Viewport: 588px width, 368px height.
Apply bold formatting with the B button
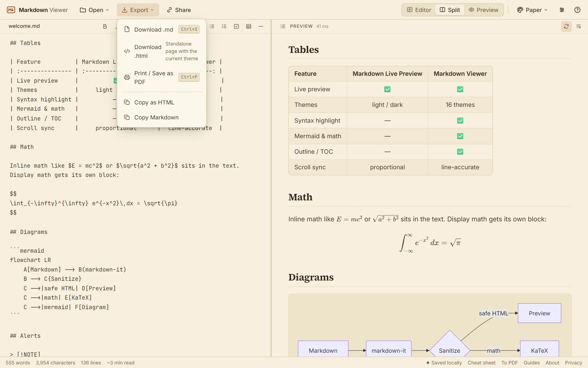(105, 26)
